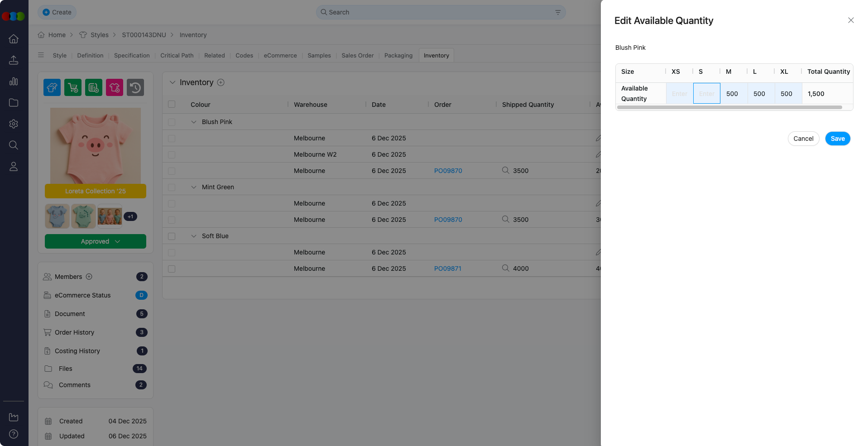Click the search filter icon in search bar
Screen dimensions: 868x446
coord(558,12)
